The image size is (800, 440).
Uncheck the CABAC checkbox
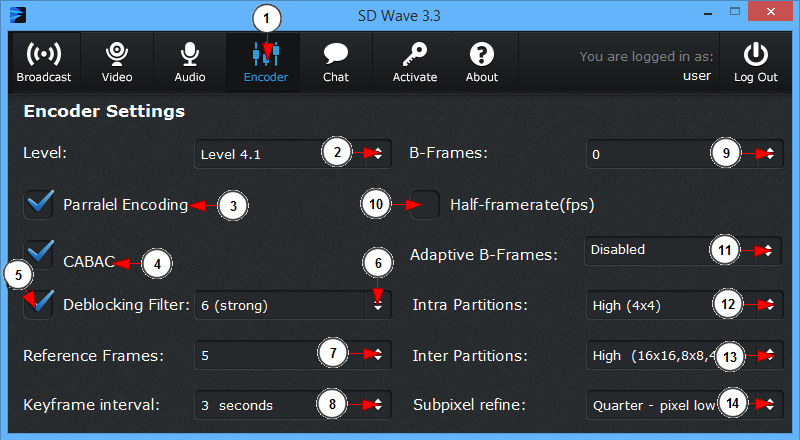[x=39, y=254]
